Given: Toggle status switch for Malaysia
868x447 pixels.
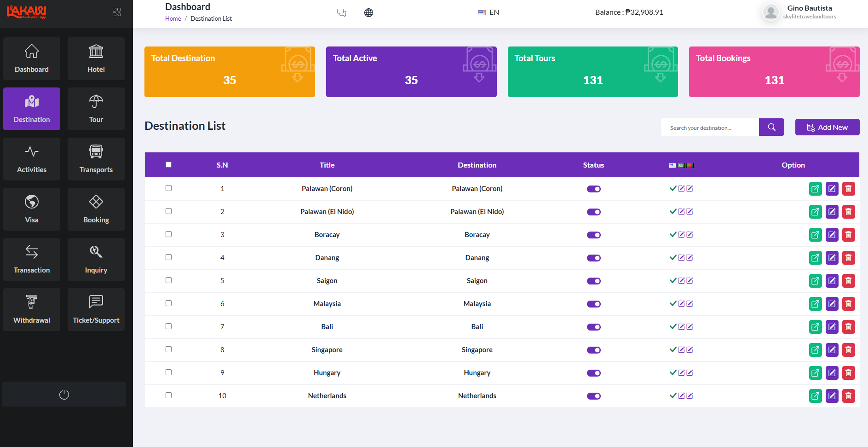Looking at the screenshot, I should tap(593, 304).
